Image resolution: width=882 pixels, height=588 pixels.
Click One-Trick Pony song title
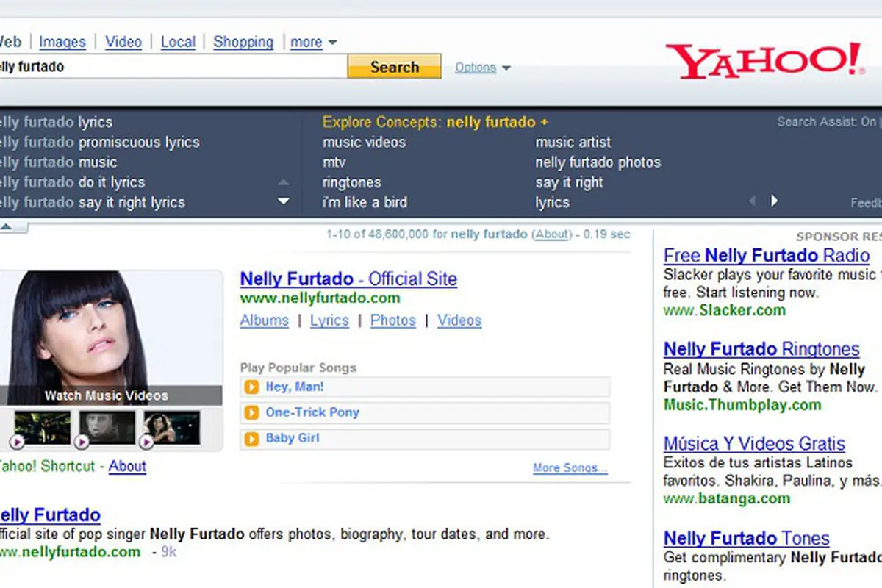pos(312,412)
